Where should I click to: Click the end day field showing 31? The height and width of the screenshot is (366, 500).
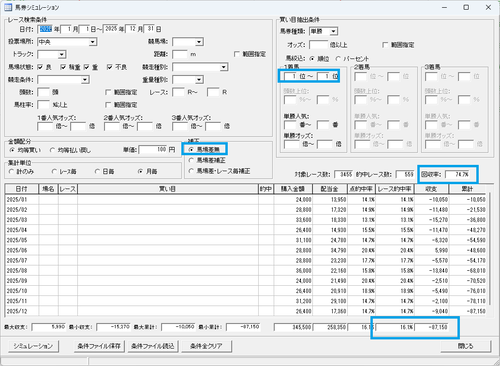pos(150,29)
